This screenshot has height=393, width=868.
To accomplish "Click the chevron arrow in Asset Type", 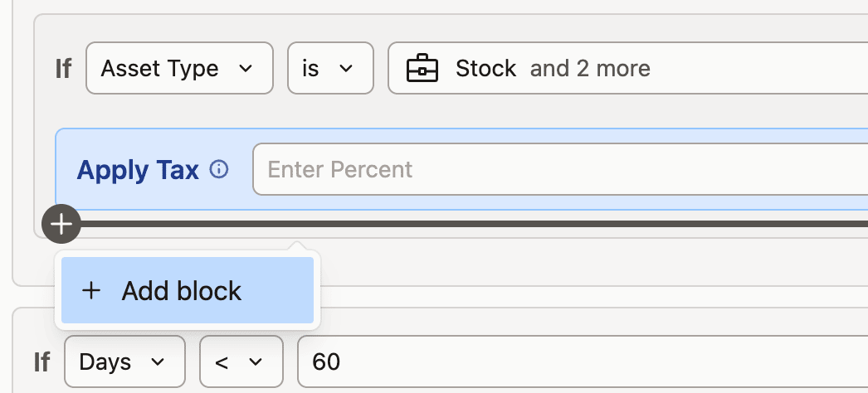I will click(246, 69).
